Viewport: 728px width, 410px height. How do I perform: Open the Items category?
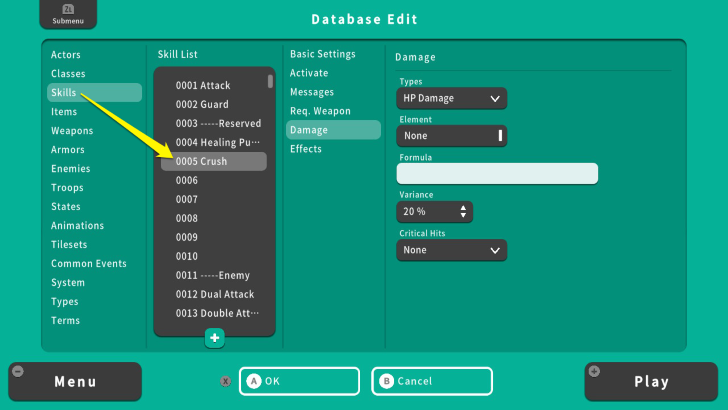coord(64,112)
